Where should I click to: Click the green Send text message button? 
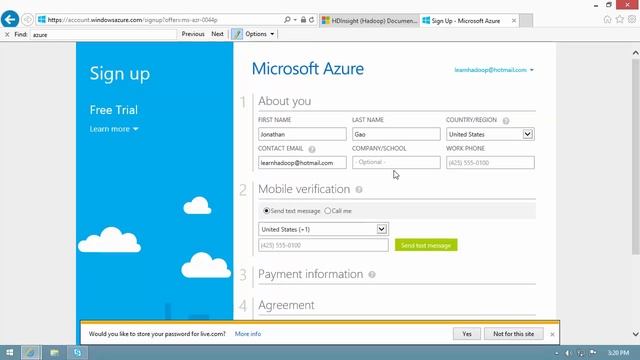[x=426, y=245]
